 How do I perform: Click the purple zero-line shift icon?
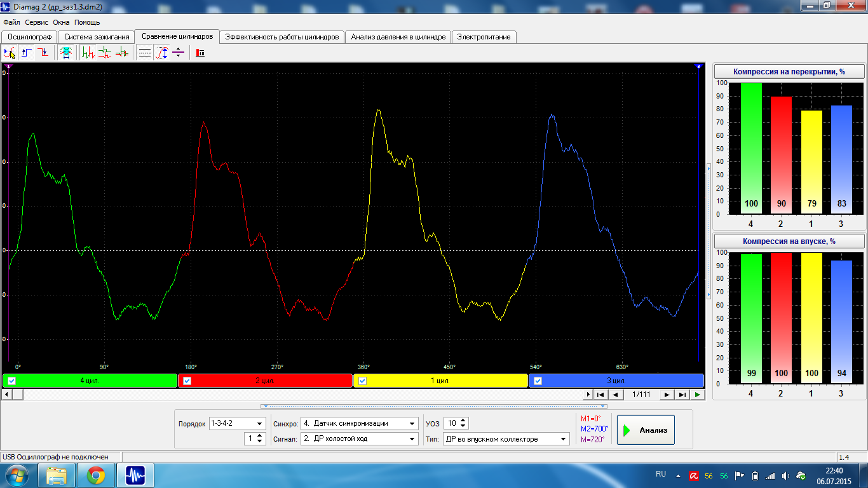(x=178, y=53)
